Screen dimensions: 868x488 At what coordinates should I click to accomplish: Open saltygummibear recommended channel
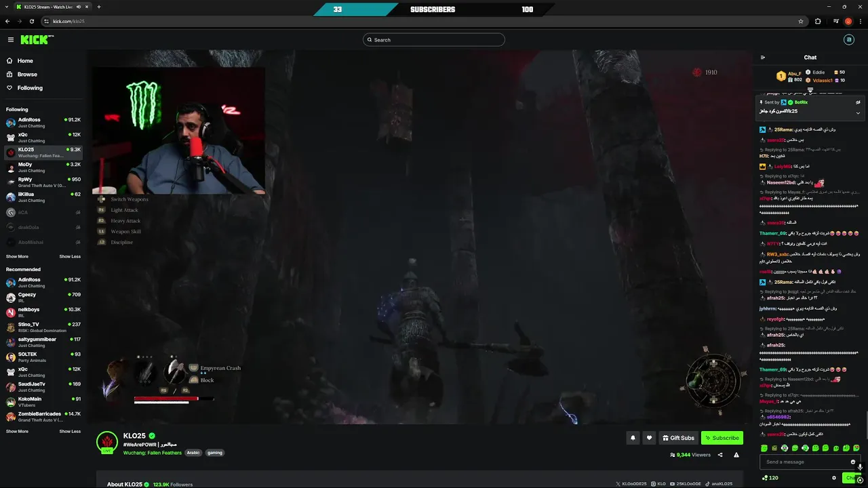[43, 342]
